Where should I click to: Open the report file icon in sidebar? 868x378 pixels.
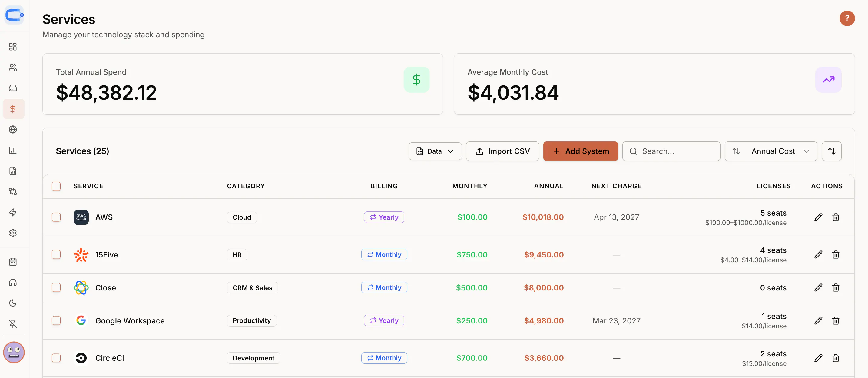[x=13, y=171]
